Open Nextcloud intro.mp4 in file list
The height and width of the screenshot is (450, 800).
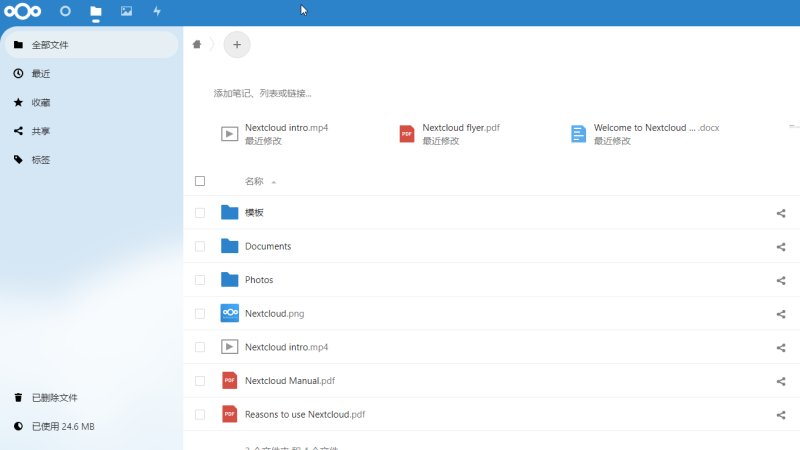pos(286,347)
